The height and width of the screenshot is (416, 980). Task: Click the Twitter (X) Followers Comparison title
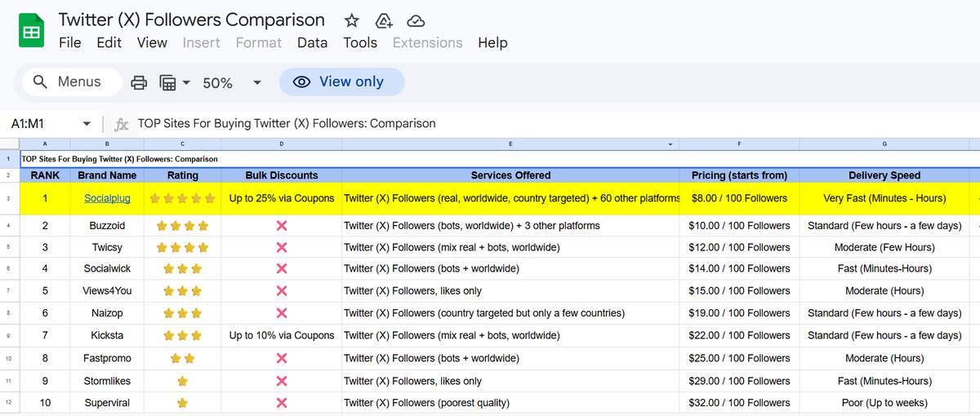pyautogui.click(x=192, y=20)
